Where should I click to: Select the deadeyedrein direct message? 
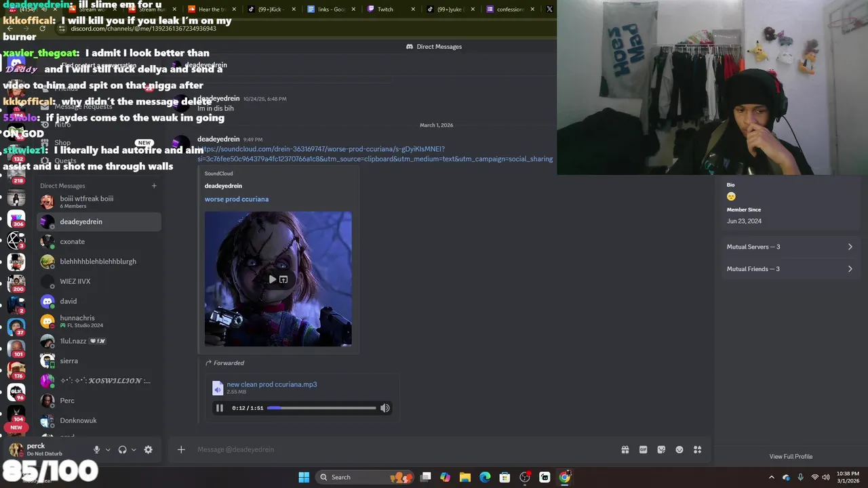[x=99, y=222]
